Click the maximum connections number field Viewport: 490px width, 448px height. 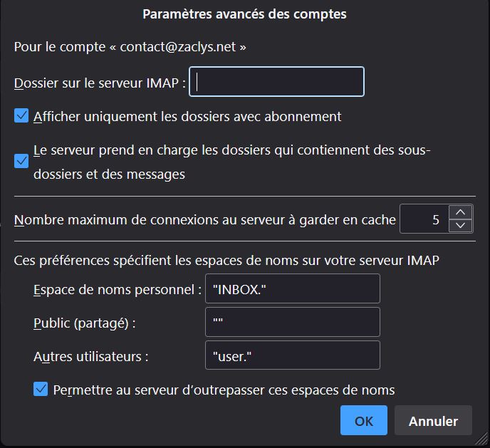(x=424, y=219)
